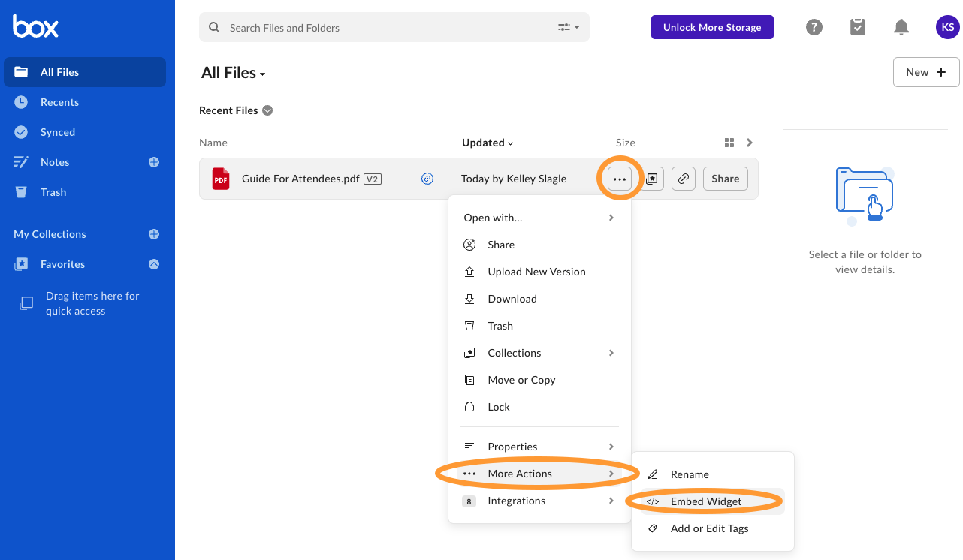Image resolution: width=963 pixels, height=560 pixels.
Task: Click the help question mark icon
Action: (x=814, y=27)
